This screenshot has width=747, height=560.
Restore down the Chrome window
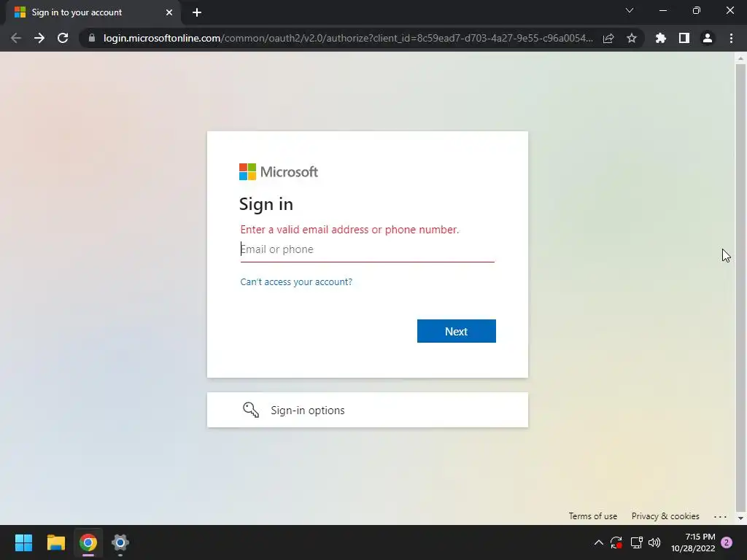(697, 10)
